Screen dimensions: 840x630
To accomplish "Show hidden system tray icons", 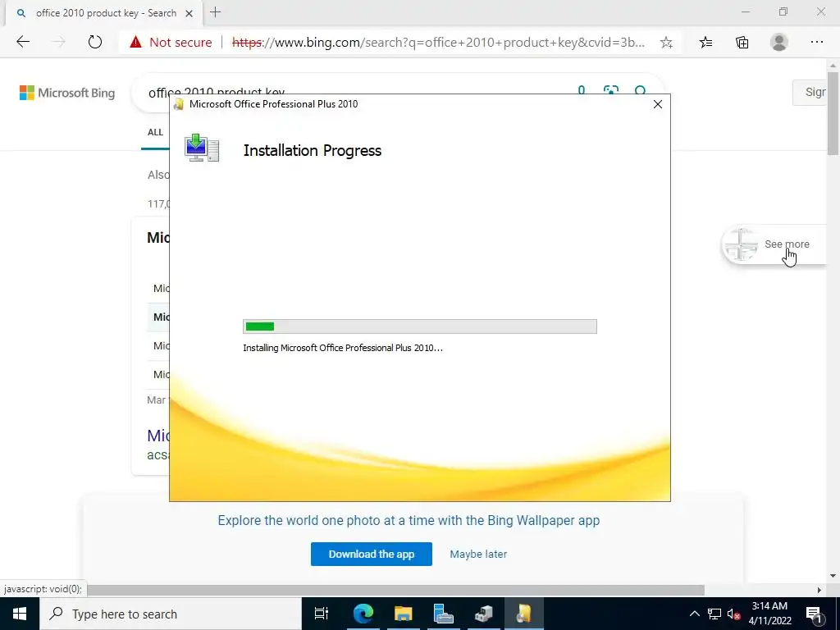I will pos(694,614).
